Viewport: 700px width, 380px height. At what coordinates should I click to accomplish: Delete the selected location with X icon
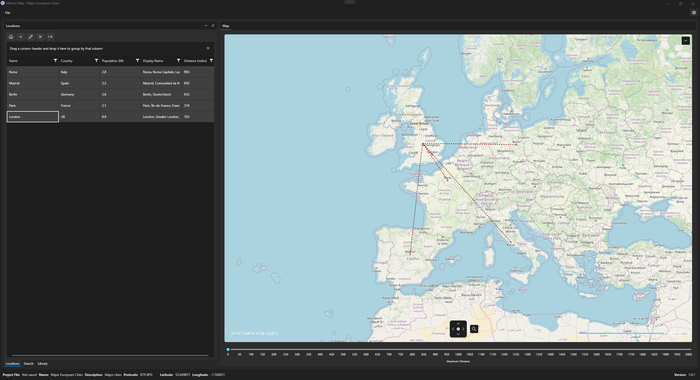[40, 37]
